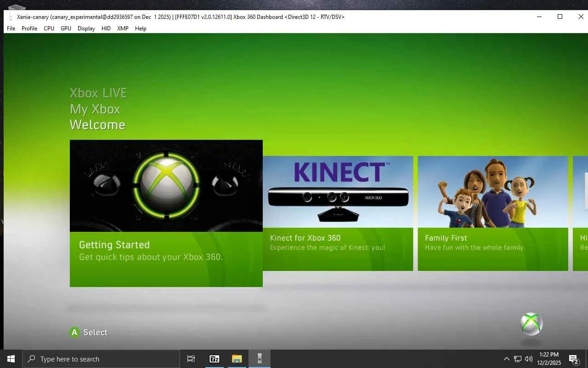Click the taskbar search box
Viewport: 588px width, 368px height.
click(x=101, y=359)
